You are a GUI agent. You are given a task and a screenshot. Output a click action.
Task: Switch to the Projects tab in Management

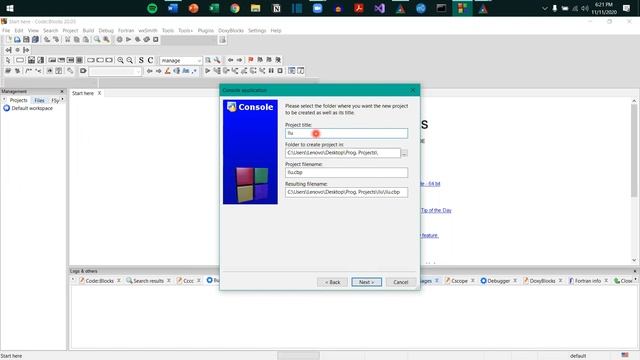point(18,100)
